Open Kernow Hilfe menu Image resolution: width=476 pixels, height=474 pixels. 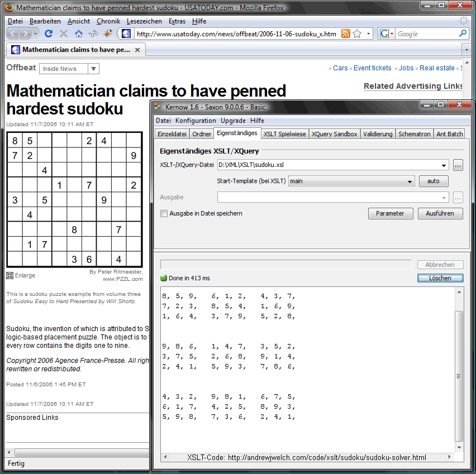tap(257, 121)
